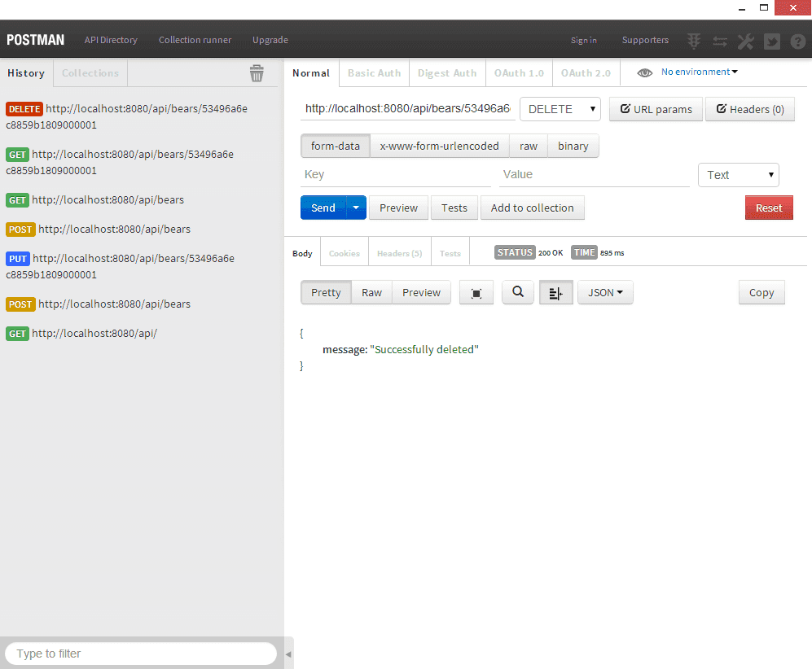This screenshot has height=669, width=812.
Task: Collapse the sidebar with small arrow
Action: coord(288,654)
